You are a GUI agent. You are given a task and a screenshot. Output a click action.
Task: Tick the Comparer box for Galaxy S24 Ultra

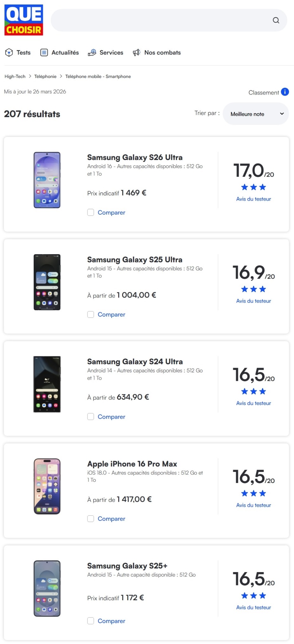point(91,416)
